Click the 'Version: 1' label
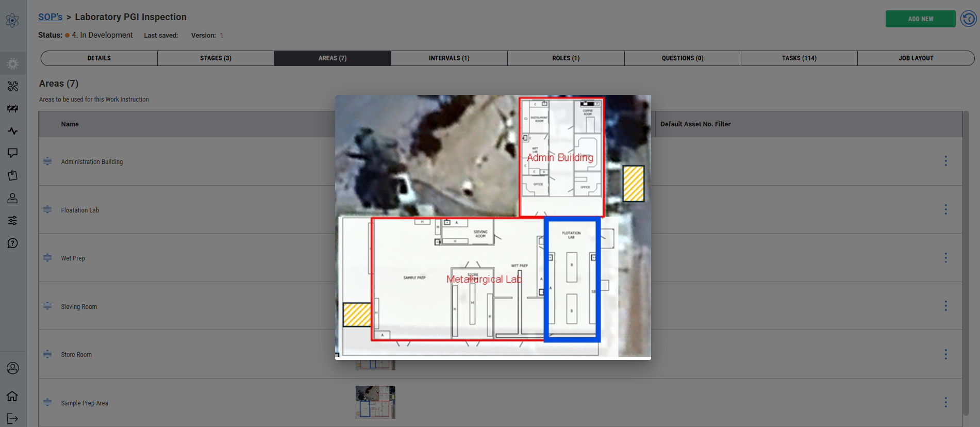The image size is (980, 427). (x=207, y=36)
